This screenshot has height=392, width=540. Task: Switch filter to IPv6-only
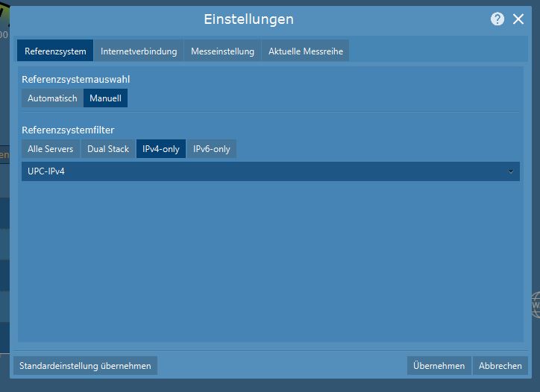(x=212, y=149)
